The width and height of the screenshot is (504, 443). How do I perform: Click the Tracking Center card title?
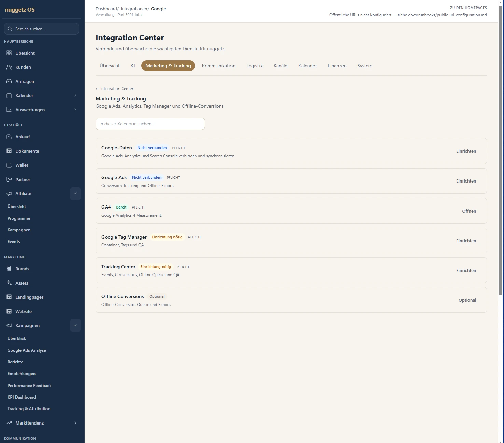point(118,267)
